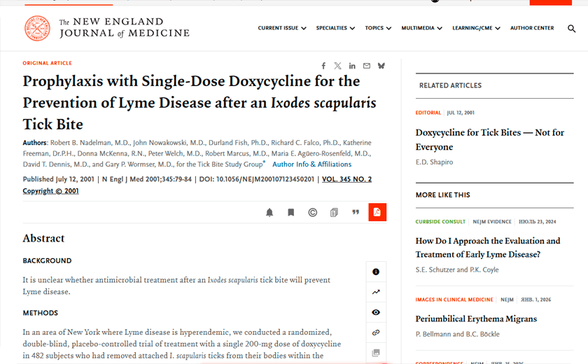Share article on LinkedIn
The height and width of the screenshot is (364, 588).
tap(351, 66)
